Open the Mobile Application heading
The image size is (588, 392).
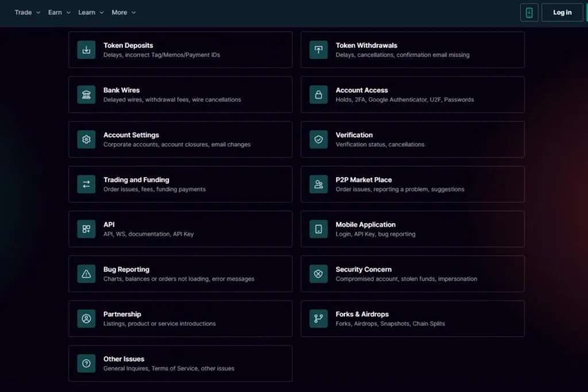[366, 224]
